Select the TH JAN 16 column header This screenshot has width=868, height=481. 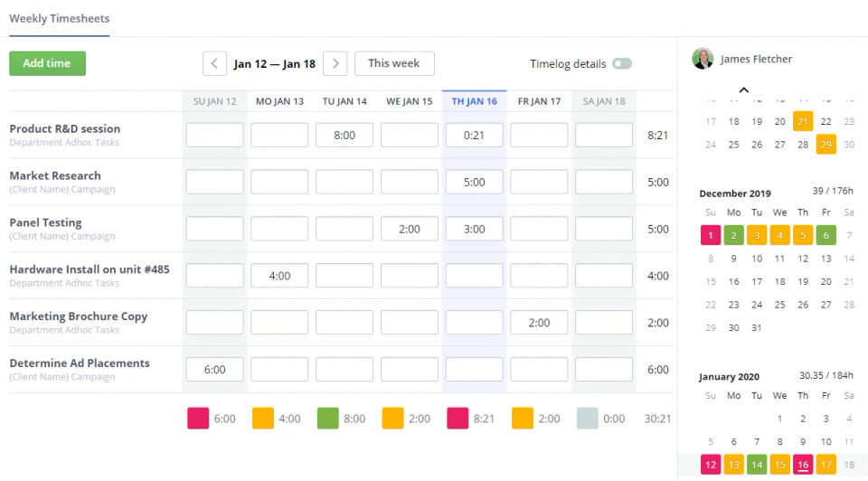pyautogui.click(x=475, y=101)
